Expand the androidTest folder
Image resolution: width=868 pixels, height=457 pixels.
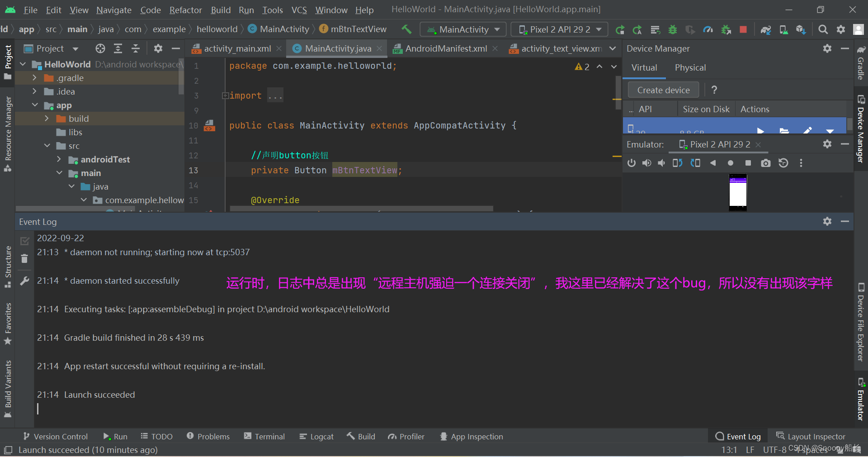[59, 159]
